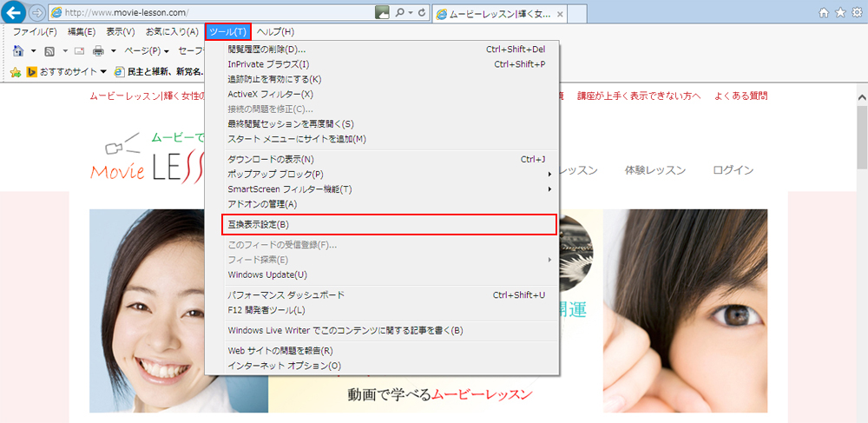Click the vertical scrollbar thumb
Screen dimensions: 868x423
(x=862, y=137)
